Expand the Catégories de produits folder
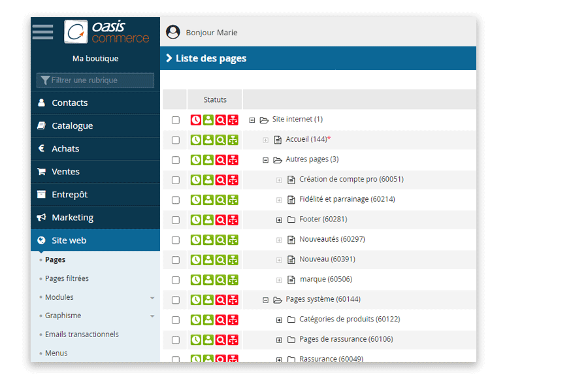This screenshot has height=392, width=588. (x=279, y=320)
